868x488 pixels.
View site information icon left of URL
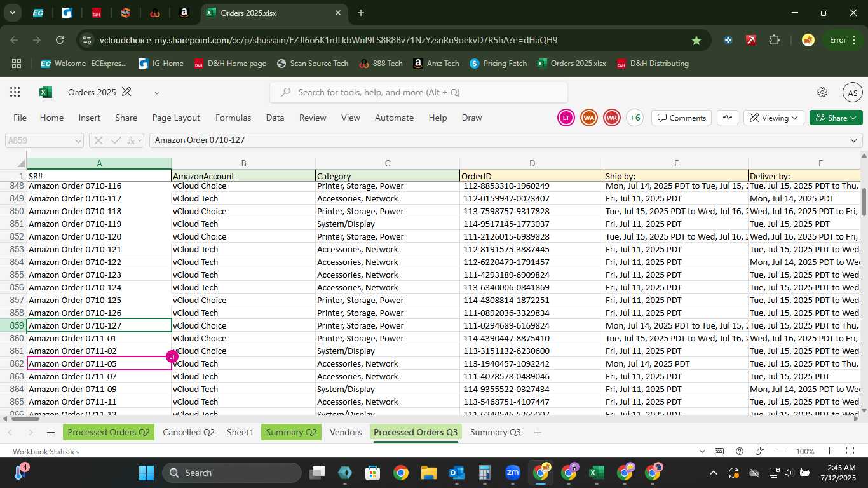point(87,40)
